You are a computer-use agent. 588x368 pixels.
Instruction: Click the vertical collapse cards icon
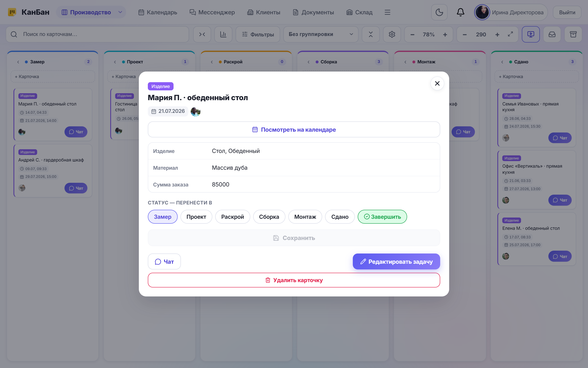point(371,34)
